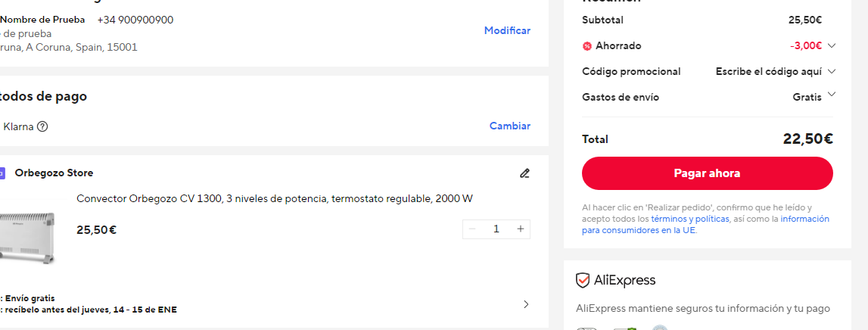Click the phone number +34 900900900
Image resolution: width=868 pixels, height=330 pixels.
click(135, 20)
